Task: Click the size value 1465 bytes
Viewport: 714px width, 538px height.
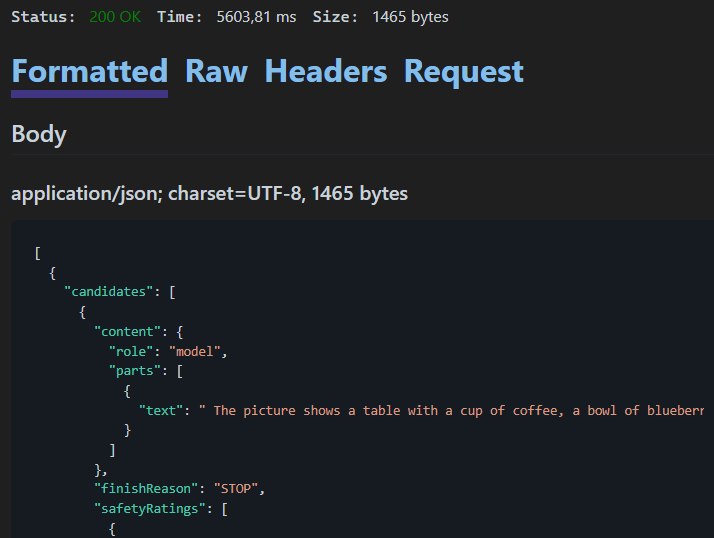Action: pyautogui.click(x=410, y=17)
